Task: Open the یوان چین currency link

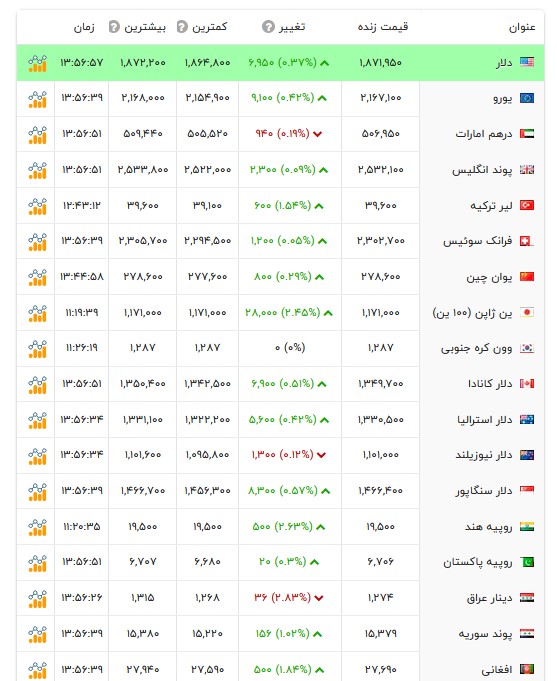Action: coord(490,278)
